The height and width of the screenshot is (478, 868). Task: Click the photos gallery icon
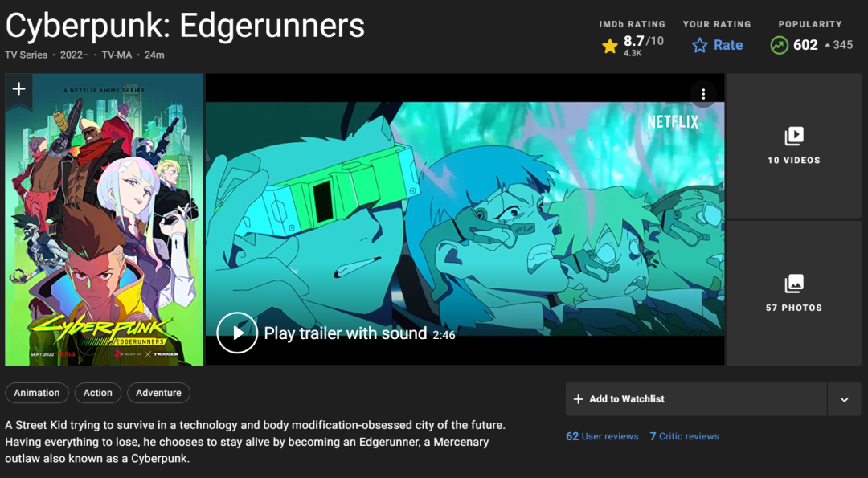point(794,284)
